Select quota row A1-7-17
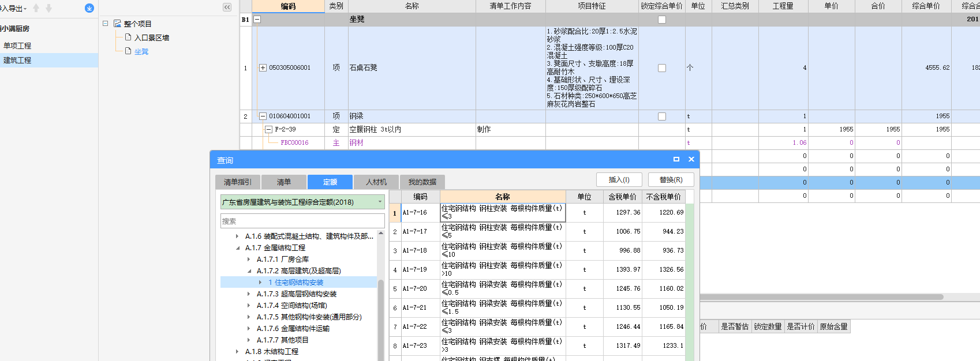Image resolution: width=980 pixels, height=361 pixels. coord(537,231)
